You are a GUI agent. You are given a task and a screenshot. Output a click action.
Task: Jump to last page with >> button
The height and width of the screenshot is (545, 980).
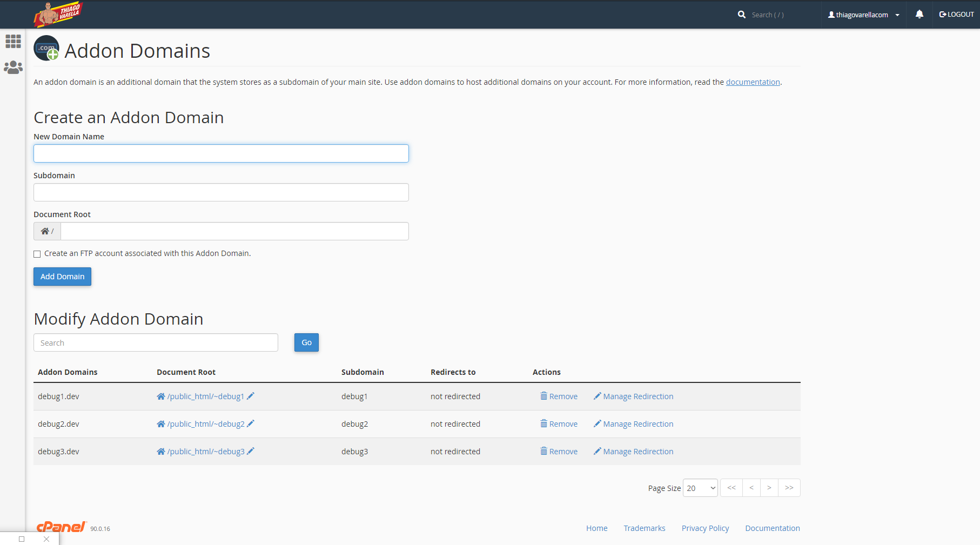tap(789, 488)
